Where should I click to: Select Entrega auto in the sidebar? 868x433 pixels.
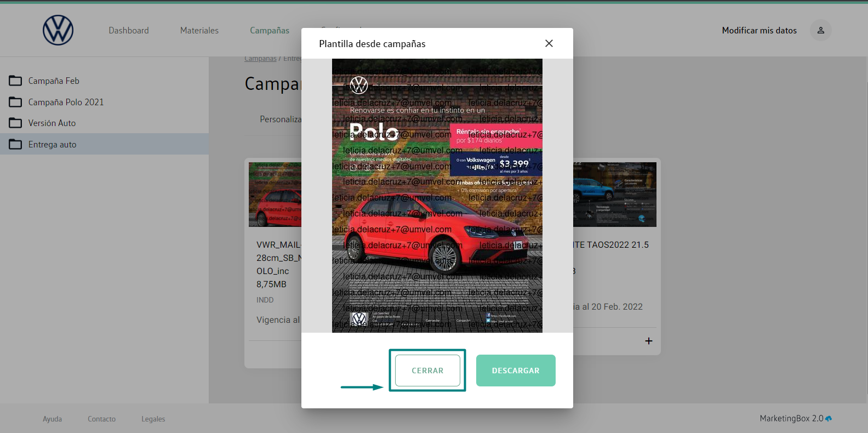pyautogui.click(x=104, y=144)
